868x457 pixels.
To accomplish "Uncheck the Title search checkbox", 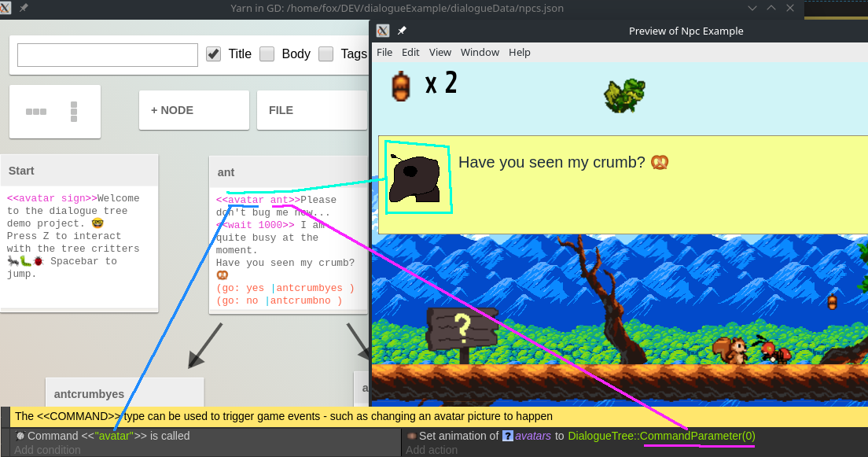I will pos(213,54).
